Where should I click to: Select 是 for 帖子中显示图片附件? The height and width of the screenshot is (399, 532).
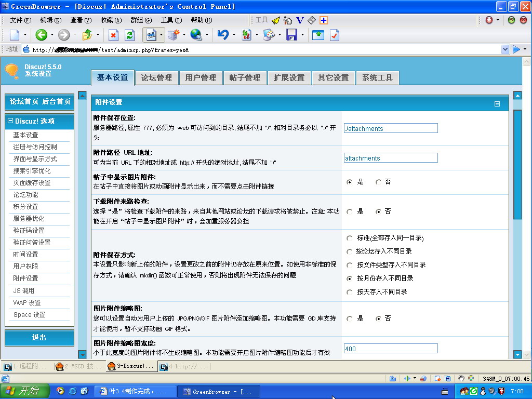pyautogui.click(x=349, y=182)
